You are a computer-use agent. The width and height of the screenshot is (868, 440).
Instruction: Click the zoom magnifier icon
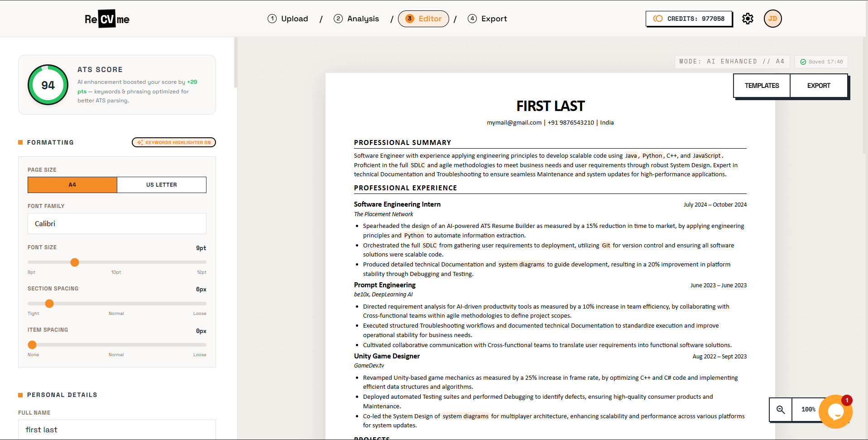[781, 410]
